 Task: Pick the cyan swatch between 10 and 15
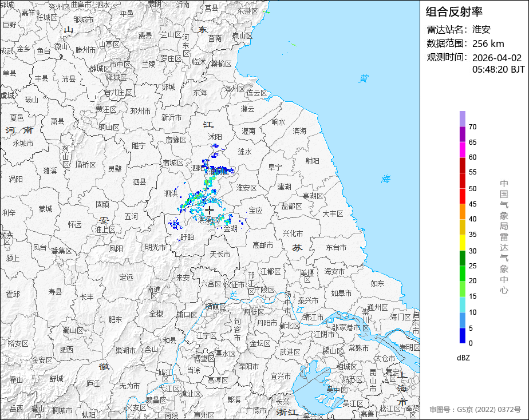[462, 304]
